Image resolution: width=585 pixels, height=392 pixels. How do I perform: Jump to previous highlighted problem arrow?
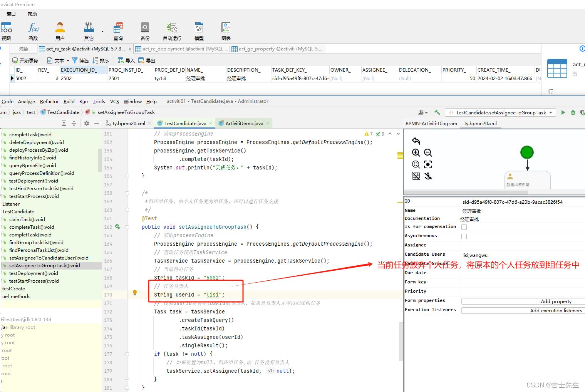tap(390, 134)
